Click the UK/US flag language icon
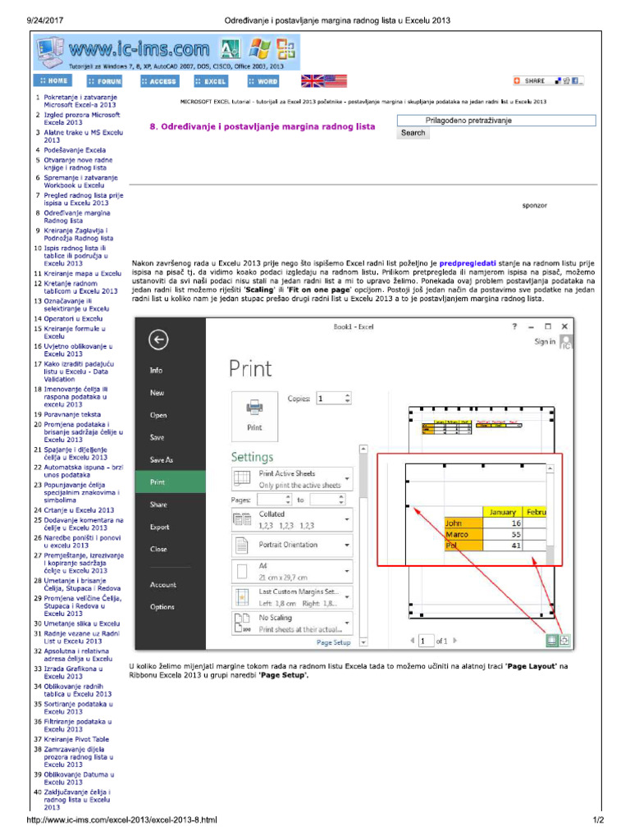Screen dimensions: 630x840 pyautogui.click(x=323, y=81)
